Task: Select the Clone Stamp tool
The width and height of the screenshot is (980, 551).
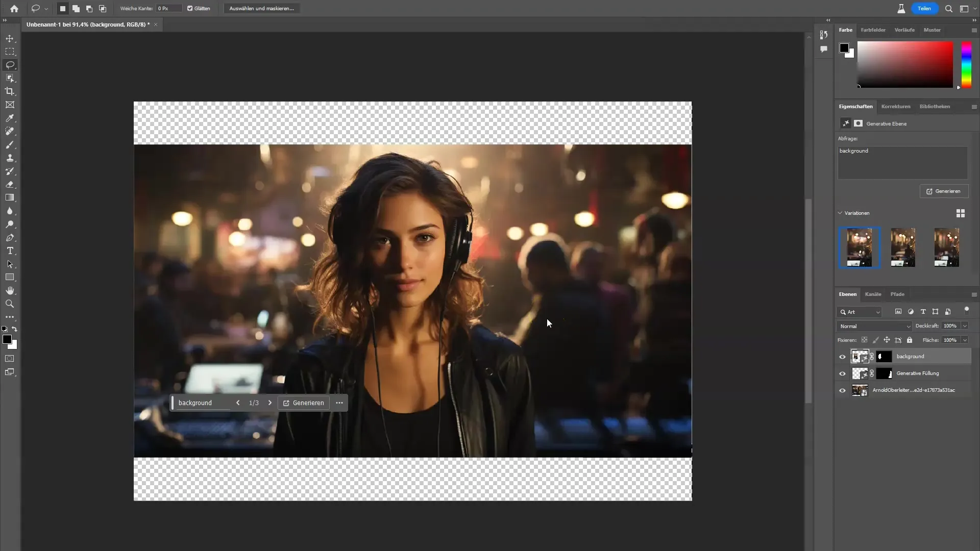Action: (10, 158)
